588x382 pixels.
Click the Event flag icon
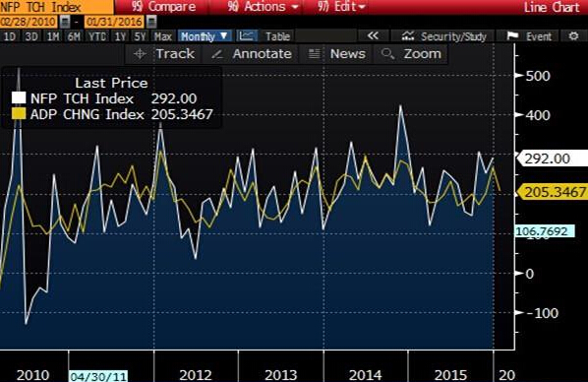pyautogui.click(x=512, y=36)
